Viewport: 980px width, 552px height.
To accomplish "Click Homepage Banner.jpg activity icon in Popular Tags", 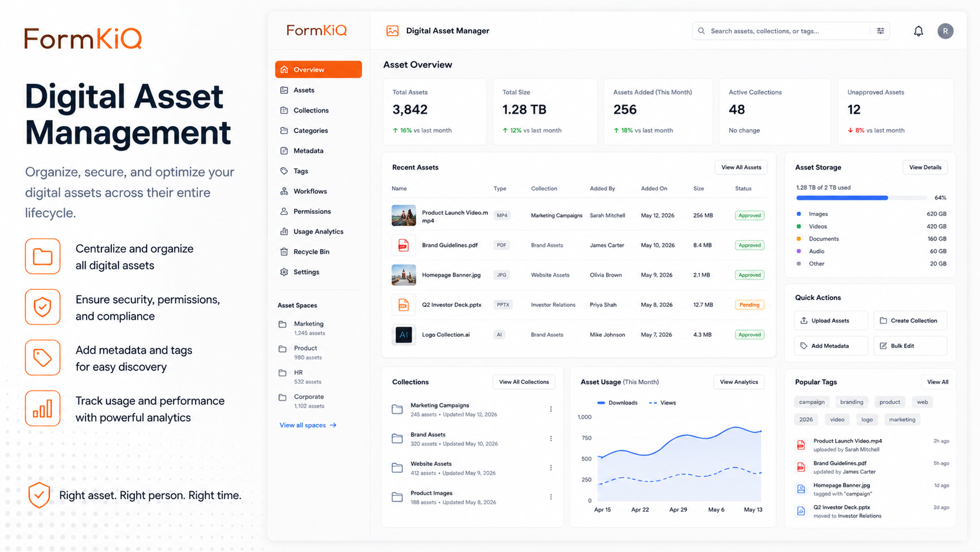I will (x=801, y=489).
